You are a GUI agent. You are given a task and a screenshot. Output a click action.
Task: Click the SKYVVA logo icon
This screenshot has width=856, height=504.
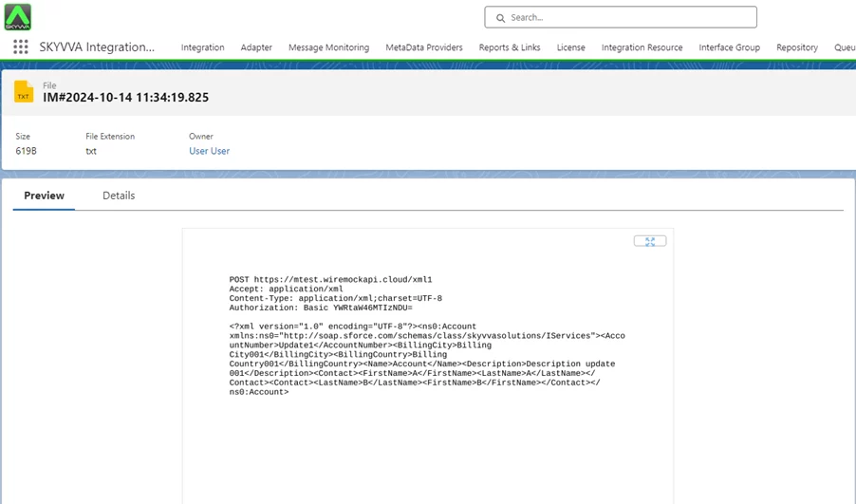[18, 16]
